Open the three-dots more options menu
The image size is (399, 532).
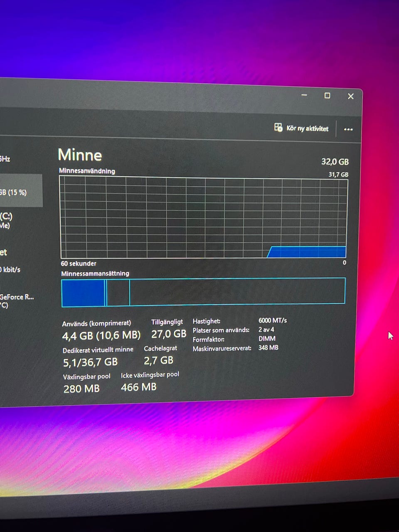[348, 129]
